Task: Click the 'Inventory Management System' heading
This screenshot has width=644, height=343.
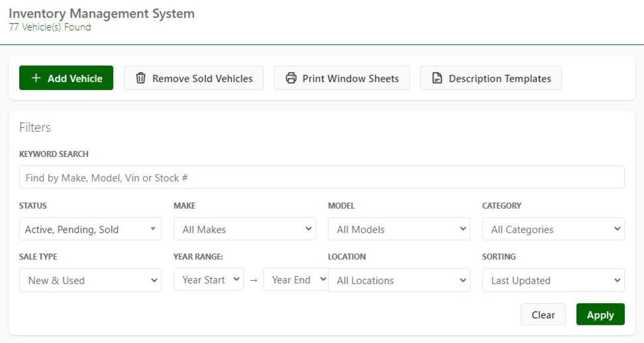Action: click(x=102, y=14)
